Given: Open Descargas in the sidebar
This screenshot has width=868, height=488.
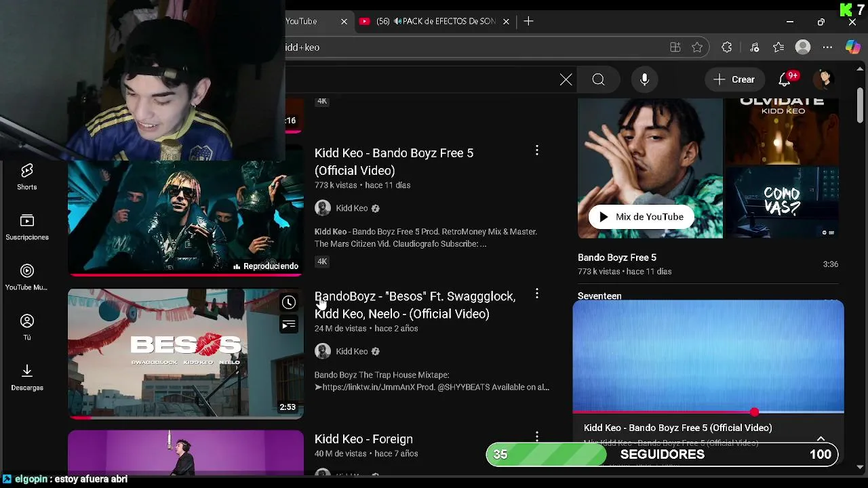Looking at the screenshot, I should 27,378.
